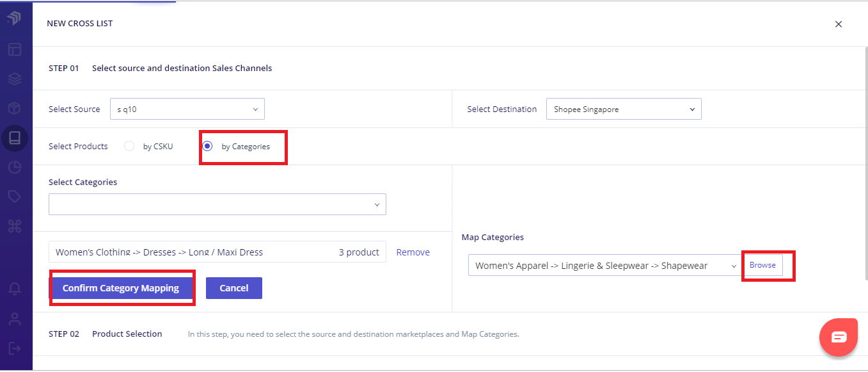Open the Map Categories Shapewear dropdown
The height and width of the screenshot is (372, 868).
604,265
